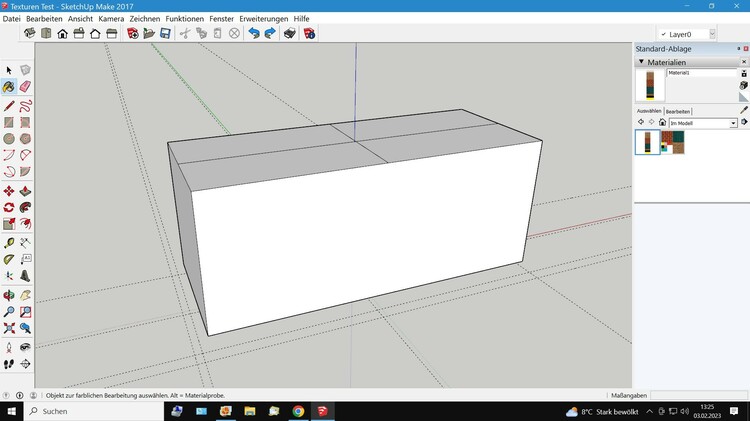This screenshot has height=421, width=750.
Task: Collapse the Materialien panel section
Action: (640, 62)
